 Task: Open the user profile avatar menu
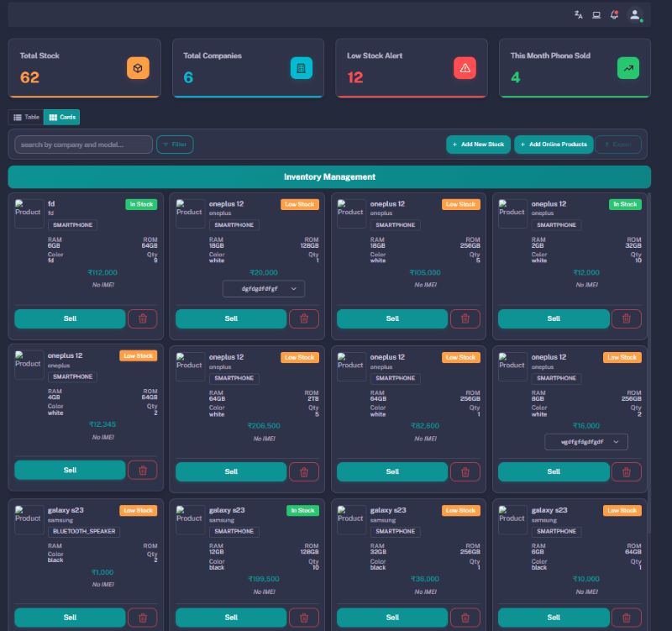tap(635, 14)
